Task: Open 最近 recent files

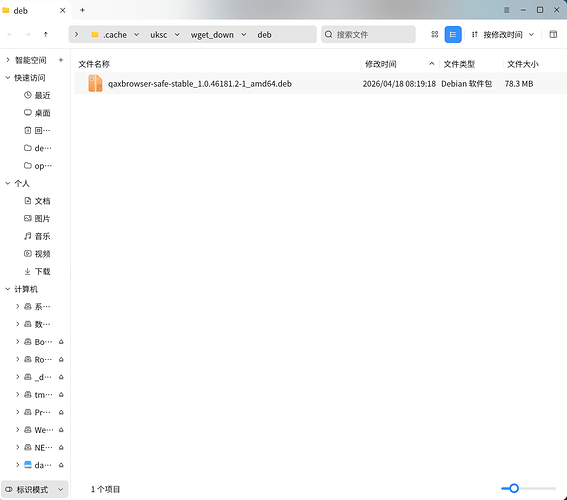Action: pos(37,95)
